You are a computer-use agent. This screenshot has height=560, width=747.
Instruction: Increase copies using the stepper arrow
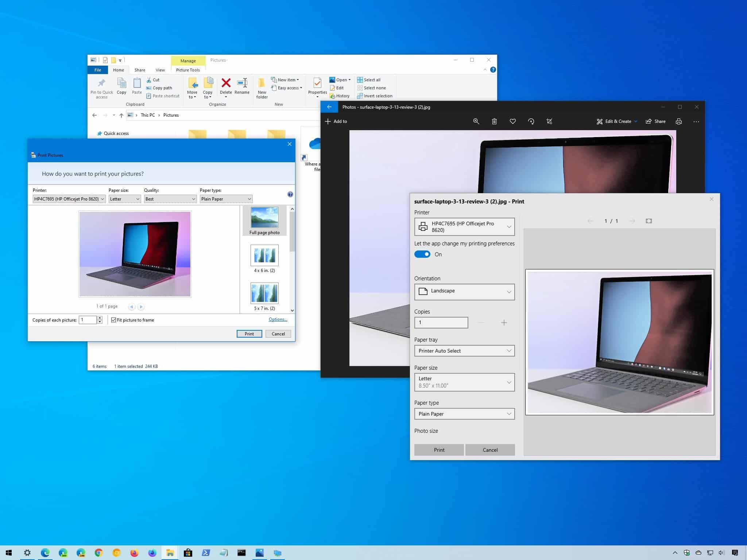pos(100,318)
